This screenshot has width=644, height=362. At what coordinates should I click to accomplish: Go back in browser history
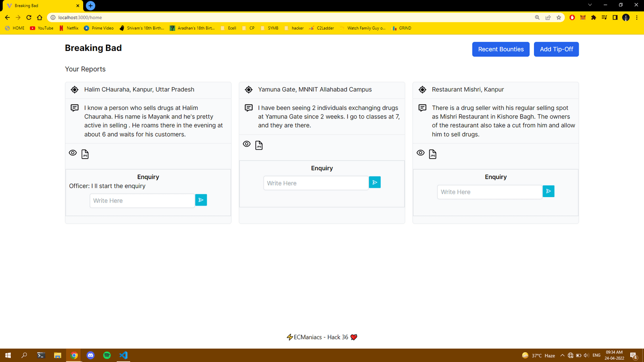[7, 17]
